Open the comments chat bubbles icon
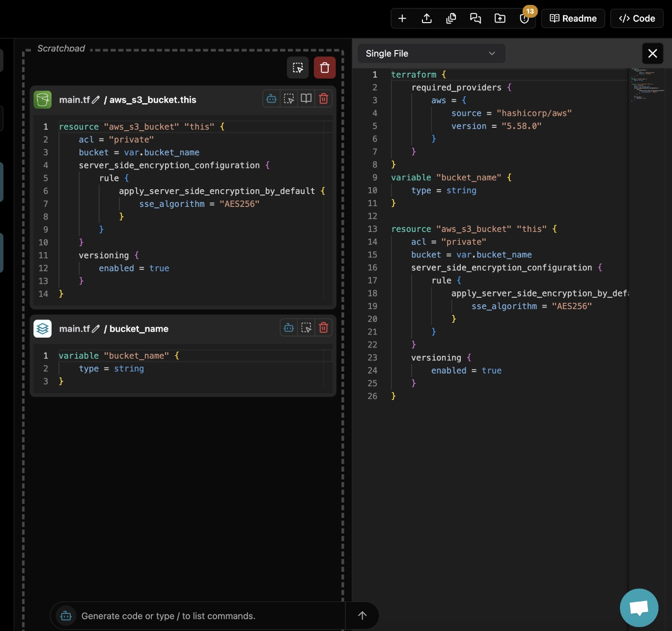 tap(476, 19)
